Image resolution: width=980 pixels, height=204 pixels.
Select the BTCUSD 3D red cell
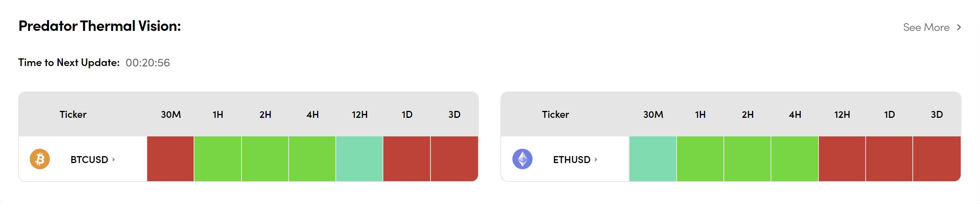(454, 159)
